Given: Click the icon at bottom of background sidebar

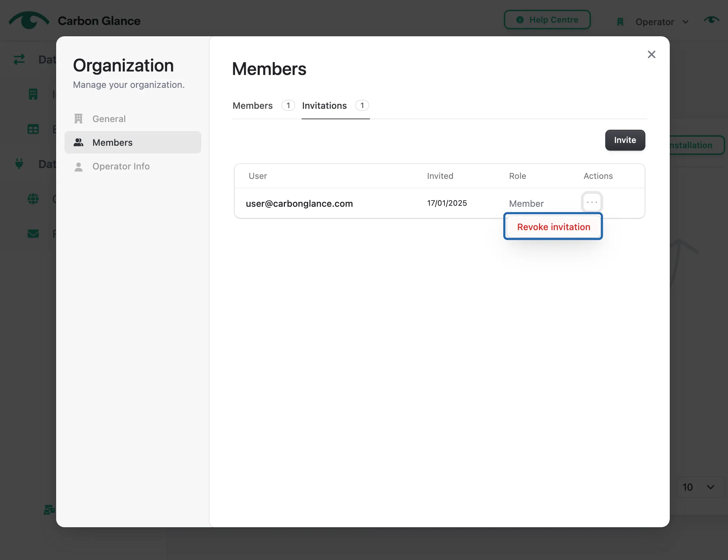Looking at the screenshot, I should click(49, 510).
